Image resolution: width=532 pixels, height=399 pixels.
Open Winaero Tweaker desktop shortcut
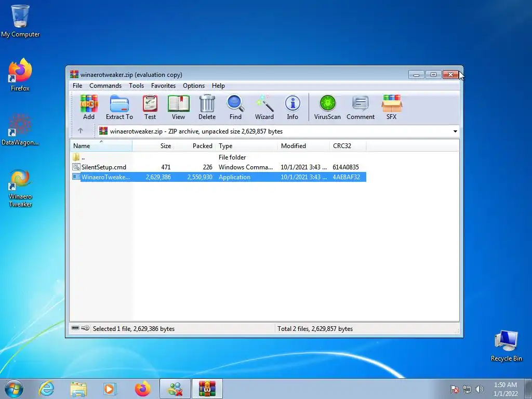pos(20,188)
